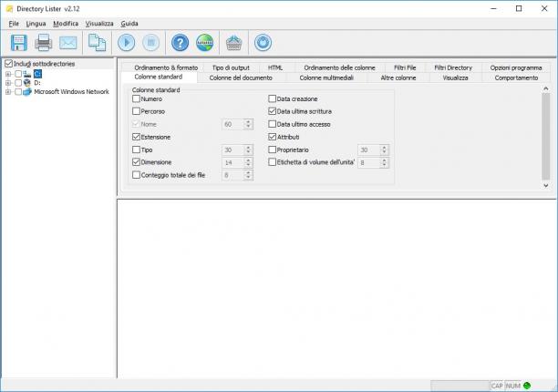Open the Modifica menu

66,24
